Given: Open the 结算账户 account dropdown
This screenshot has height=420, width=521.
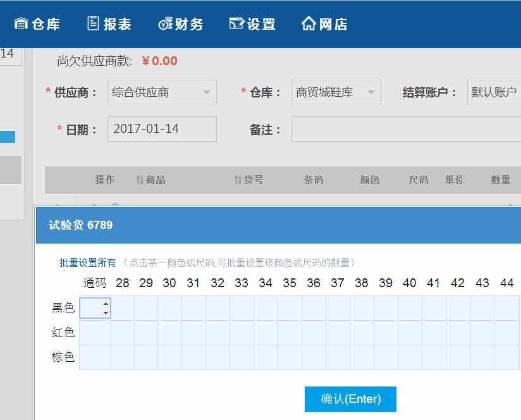Looking at the screenshot, I should coord(494,92).
